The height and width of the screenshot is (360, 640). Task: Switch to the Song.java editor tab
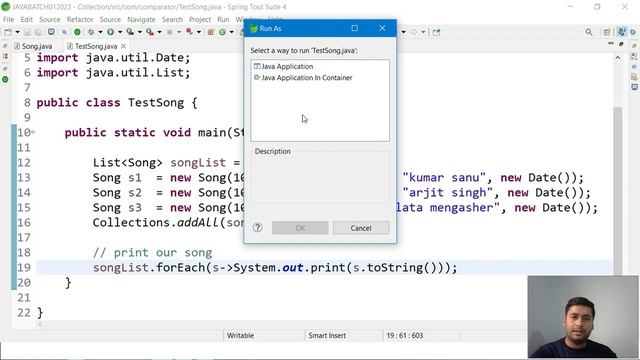[x=33, y=46]
